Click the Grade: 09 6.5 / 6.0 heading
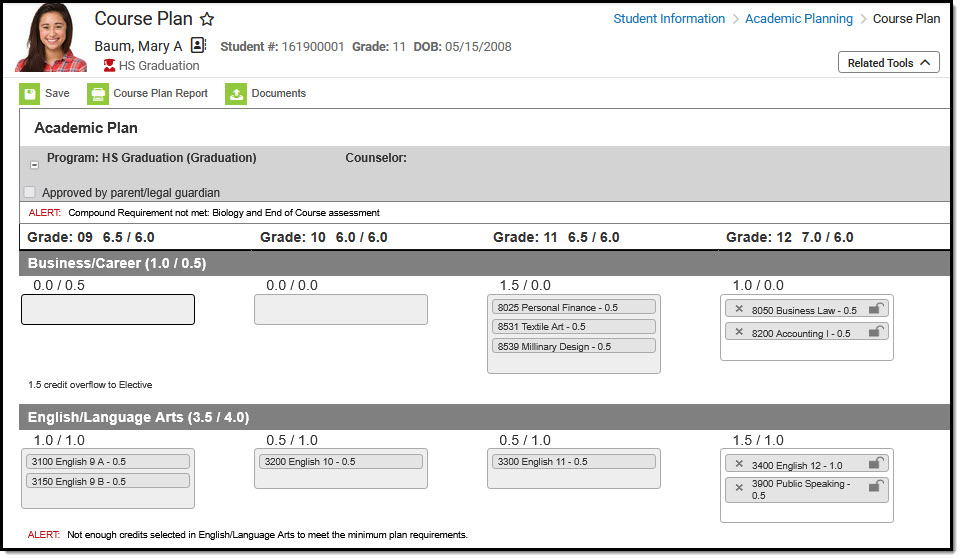The image size is (961, 559). pos(91,237)
